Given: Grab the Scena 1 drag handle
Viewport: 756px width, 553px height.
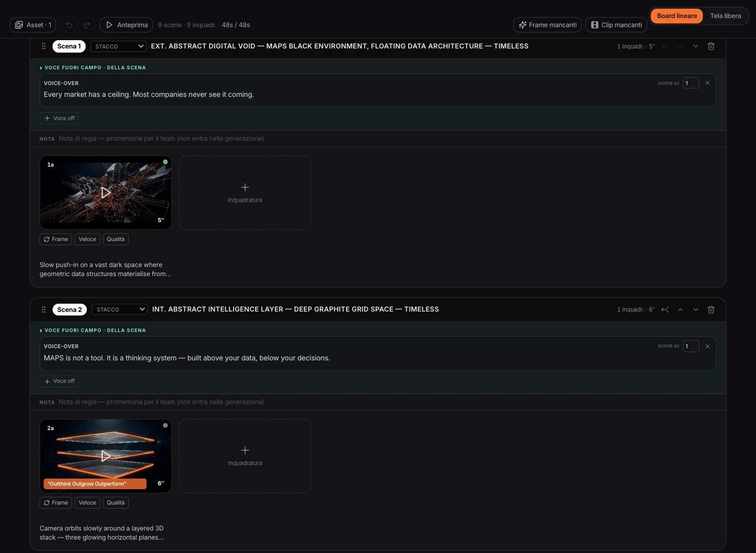Looking at the screenshot, I should tap(43, 46).
